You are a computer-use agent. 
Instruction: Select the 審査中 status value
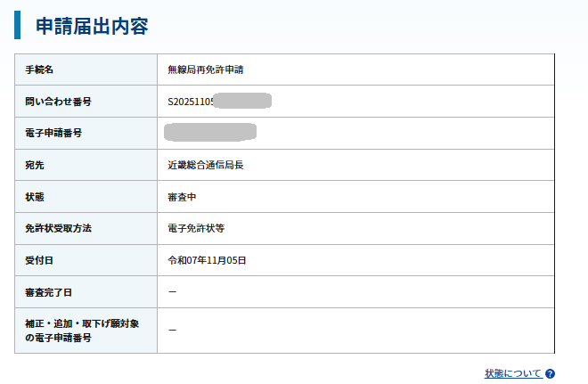(183, 197)
